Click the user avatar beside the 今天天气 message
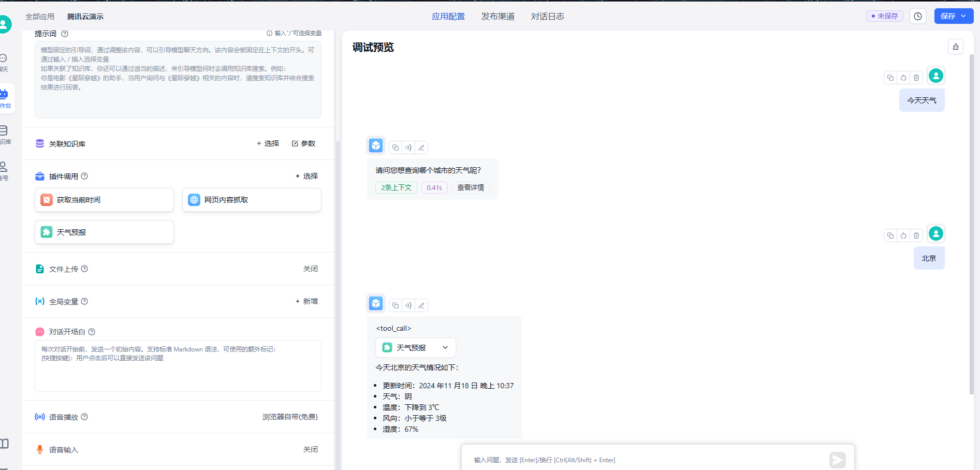The image size is (980, 470). [936, 76]
